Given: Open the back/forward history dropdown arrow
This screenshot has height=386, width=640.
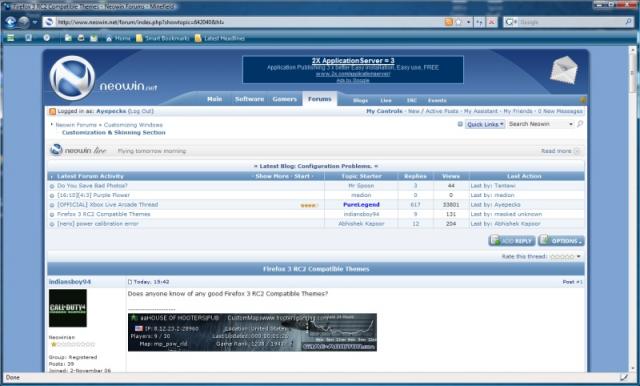Looking at the screenshot, I should [x=35, y=22].
